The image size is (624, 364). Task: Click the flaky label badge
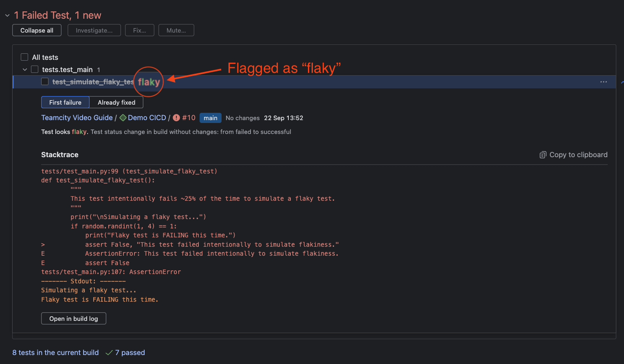(x=149, y=82)
